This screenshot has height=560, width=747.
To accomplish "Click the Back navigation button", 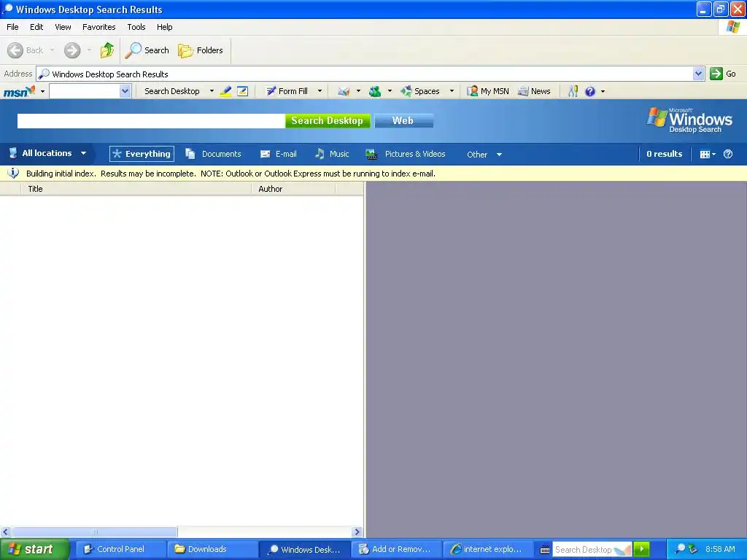I will click(25, 50).
